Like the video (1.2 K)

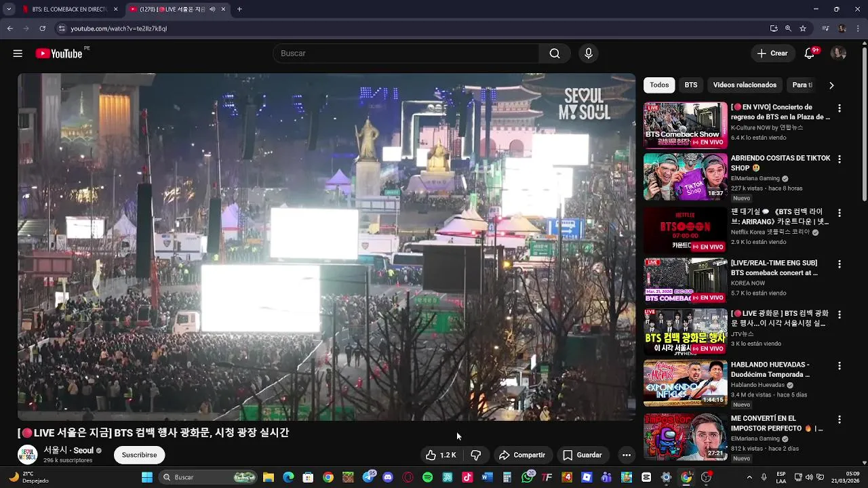click(441, 455)
